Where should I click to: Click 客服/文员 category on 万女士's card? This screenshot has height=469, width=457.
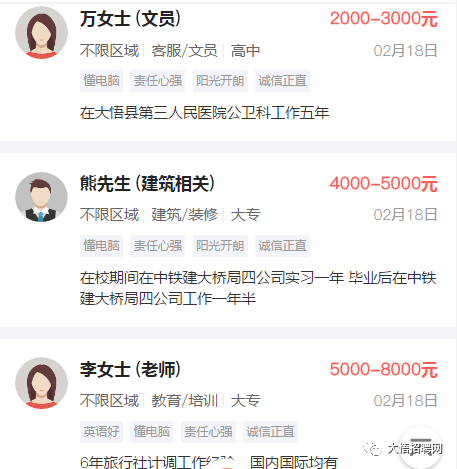coord(184,51)
